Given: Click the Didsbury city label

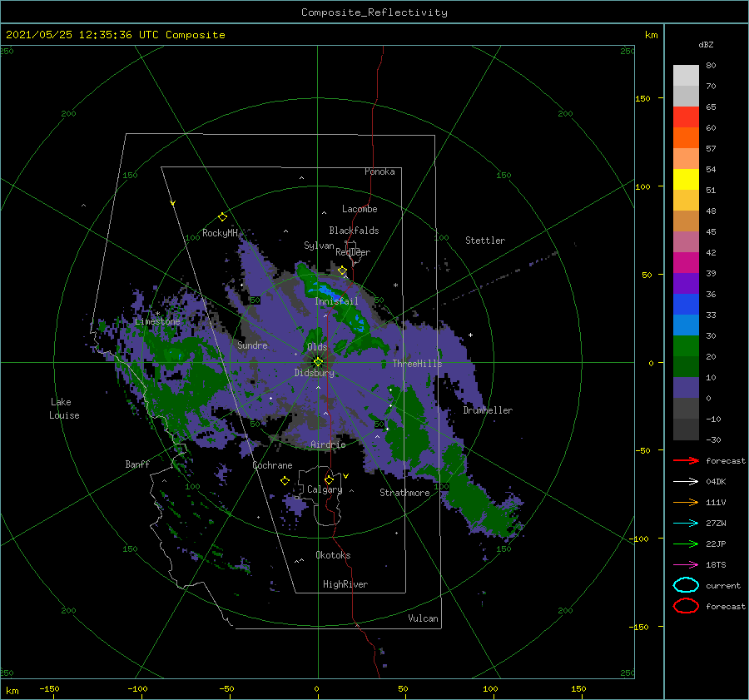Looking at the screenshot, I should (x=314, y=373).
